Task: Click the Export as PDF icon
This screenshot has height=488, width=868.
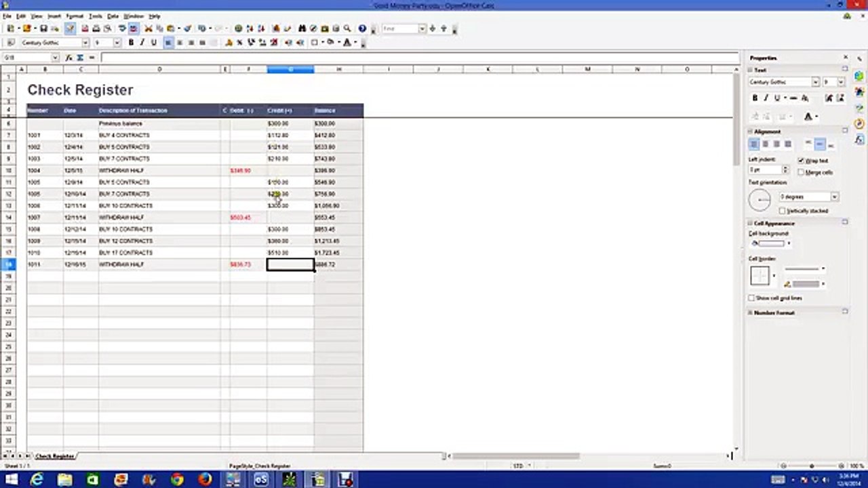Action: [85, 28]
